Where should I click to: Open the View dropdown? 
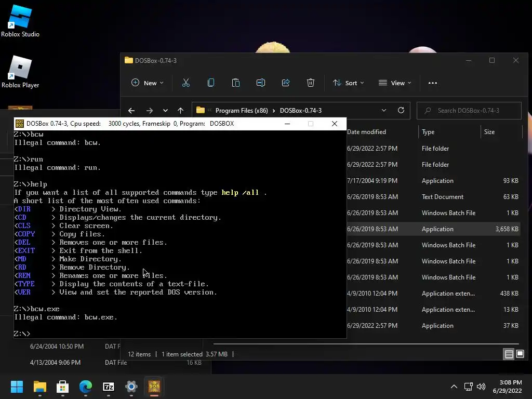point(395,83)
